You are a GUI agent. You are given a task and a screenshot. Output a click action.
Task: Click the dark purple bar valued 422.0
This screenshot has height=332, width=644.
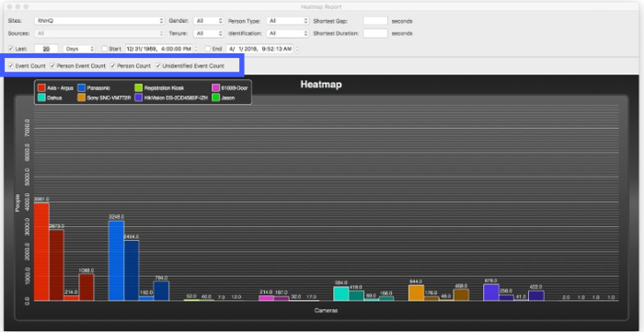(536, 295)
